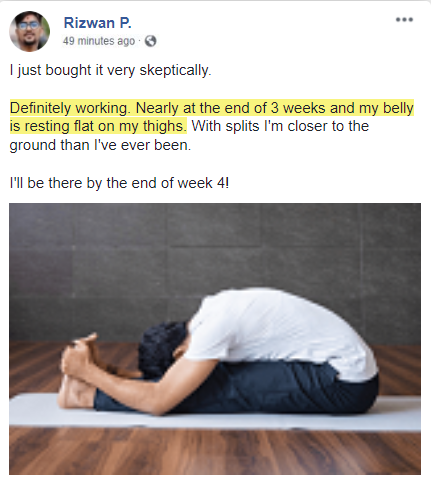The image size is (431, 480).
Task: Click the man's dark hair in photo
Action: (162, 348)
